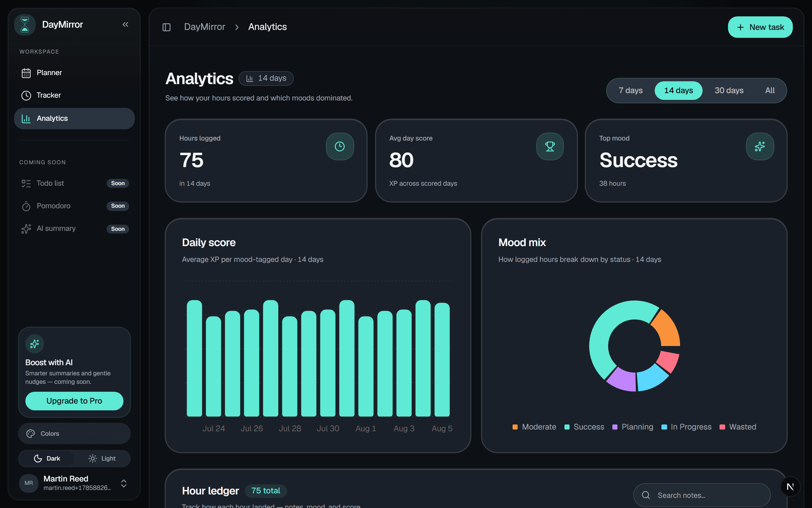812x508 pixels.
Task: Click the New task button
Action: click(760, 27)
